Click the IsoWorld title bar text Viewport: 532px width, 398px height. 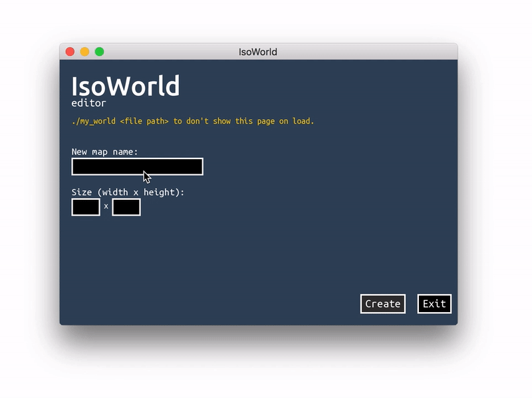coord(258,52)
